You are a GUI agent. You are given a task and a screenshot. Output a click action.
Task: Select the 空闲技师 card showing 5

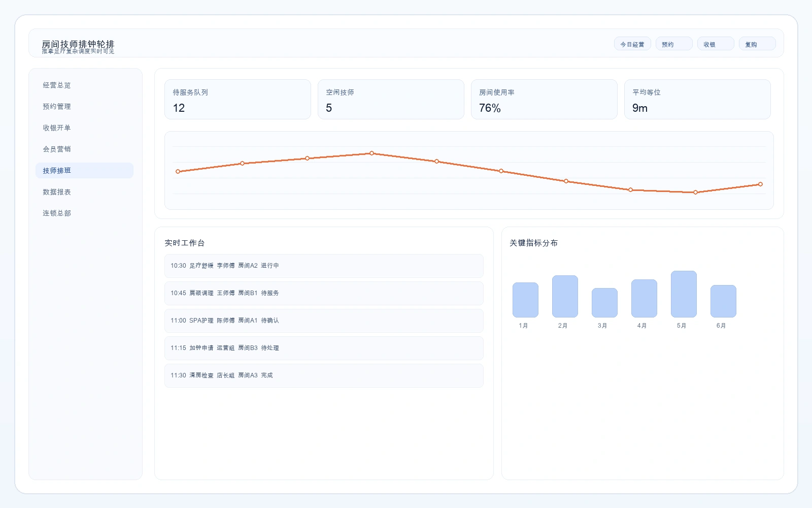pos(391,100)
